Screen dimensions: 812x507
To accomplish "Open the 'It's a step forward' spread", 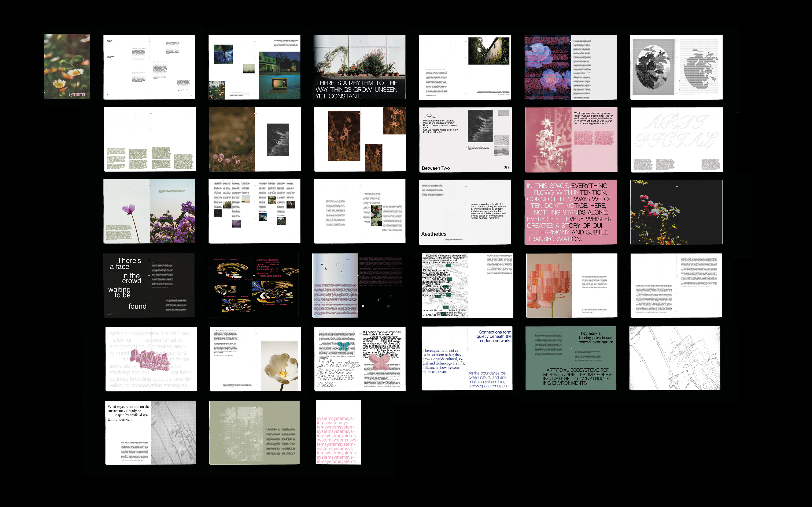I will coord(360,359).
